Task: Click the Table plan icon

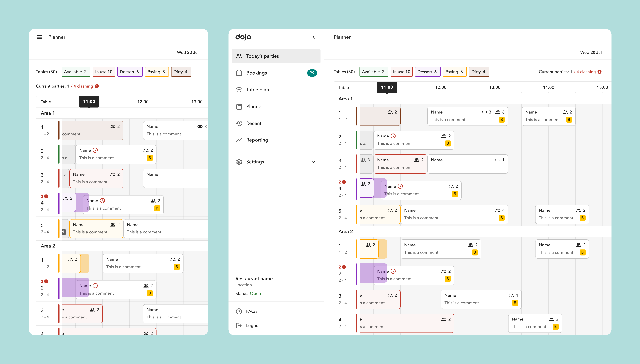Action: coord(239,90)
